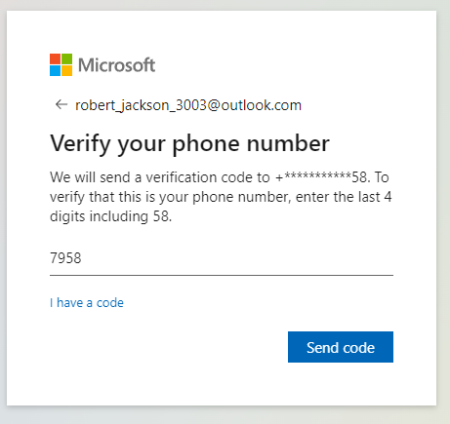Viewport: 450px width, 424px height.
Task: Click the back arrow beside the email
Action: tap(61, 105)
